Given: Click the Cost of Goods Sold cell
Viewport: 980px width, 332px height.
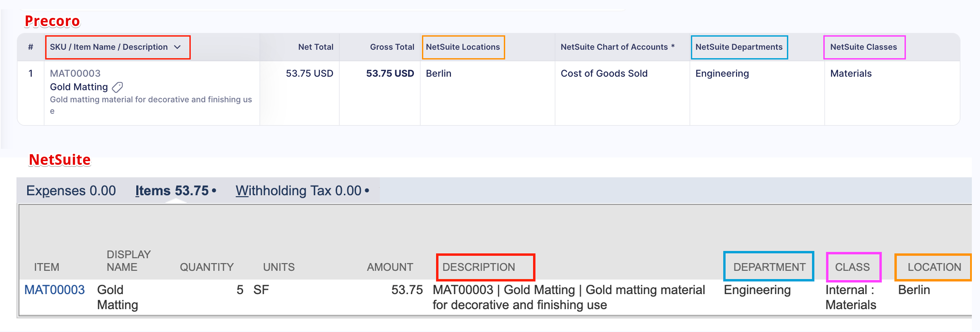Looking at the screenshot, I should click(604, 74).
